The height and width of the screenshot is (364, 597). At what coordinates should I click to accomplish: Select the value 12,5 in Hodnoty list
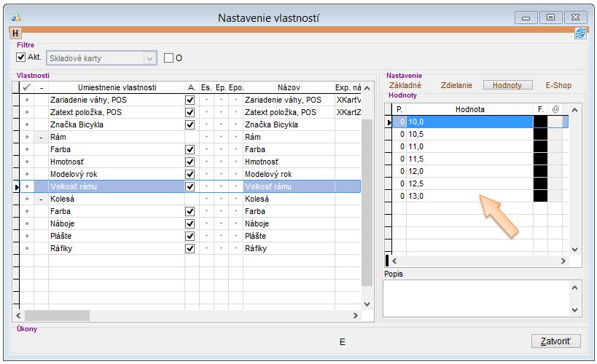[469, 183]
